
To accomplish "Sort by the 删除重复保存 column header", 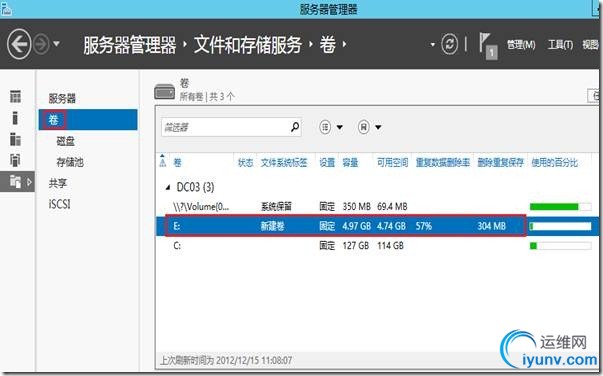I will (x=500, y=163).
